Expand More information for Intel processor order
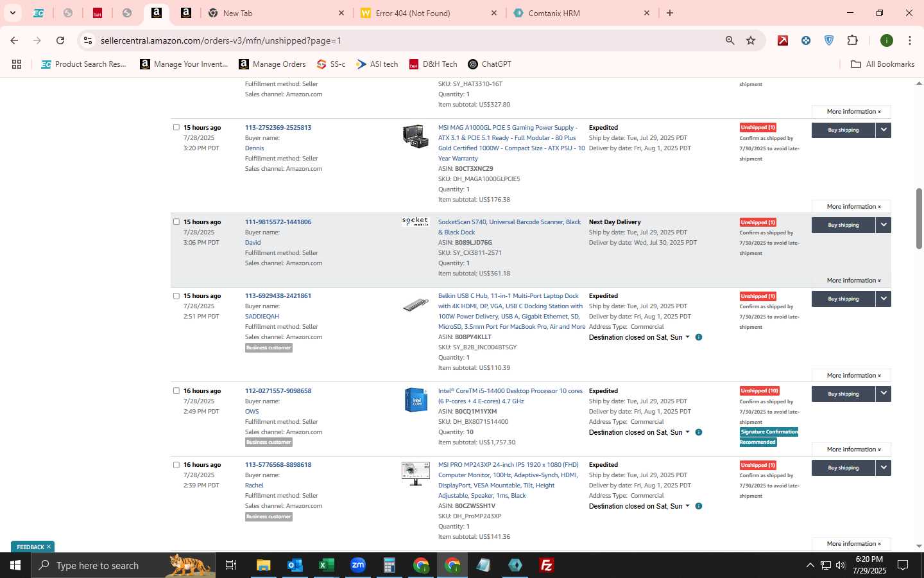 pos(851,450)
